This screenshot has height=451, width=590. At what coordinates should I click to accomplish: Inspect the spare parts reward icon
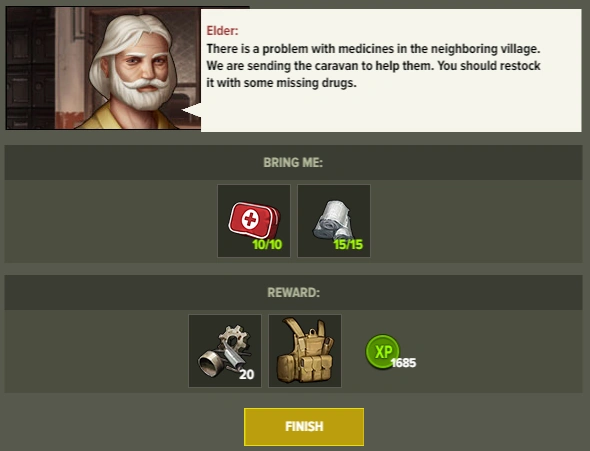(225, 351)
